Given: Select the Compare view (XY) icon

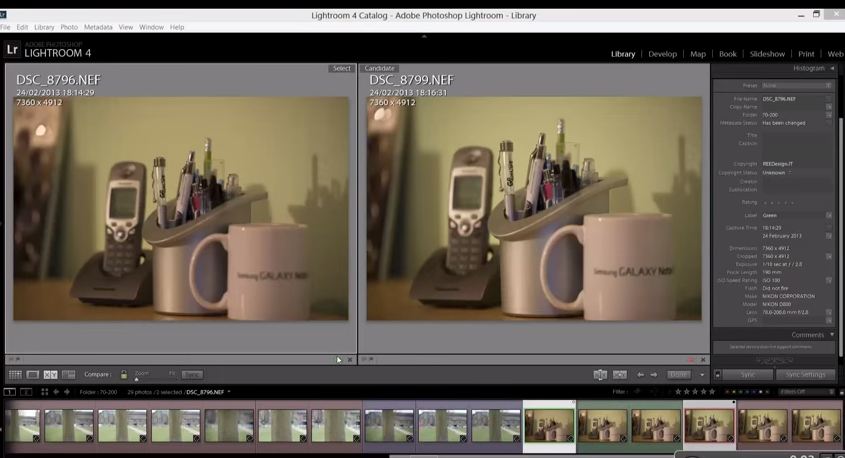Looking at the screenshot, I should pyautogui.click(x=51, y=374).
